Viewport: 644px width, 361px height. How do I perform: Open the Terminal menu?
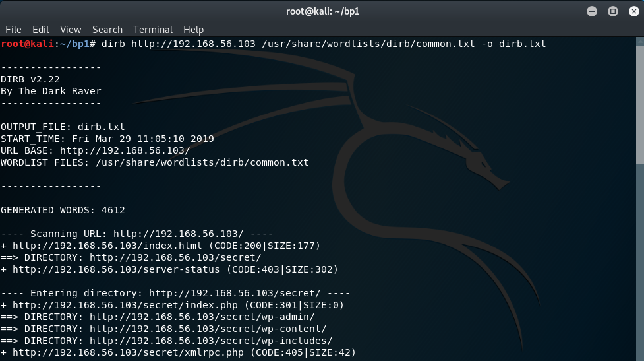(153, 30)
